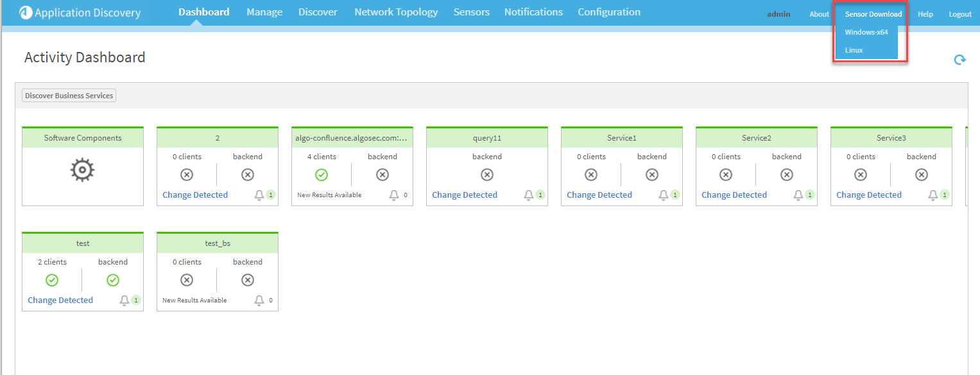980x375 pixels.
Task: Click the backend status icon in Service1 card
Action: pyautogui.click(x=651, y=175)
